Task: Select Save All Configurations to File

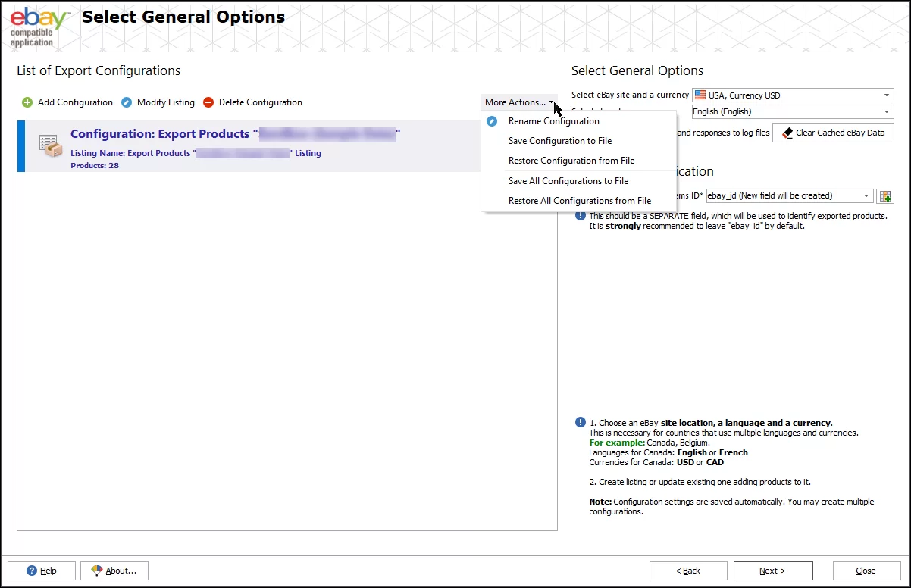Action: click(568, 181)
